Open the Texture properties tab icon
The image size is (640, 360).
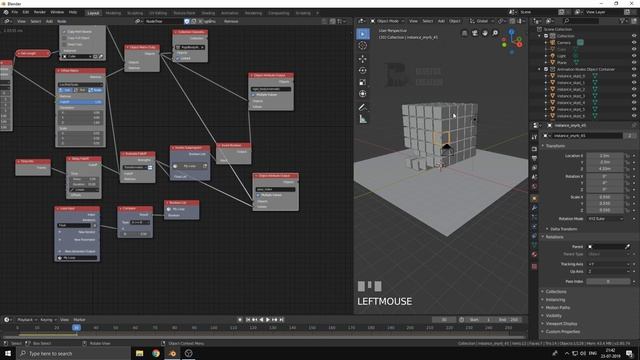[534, 266]
